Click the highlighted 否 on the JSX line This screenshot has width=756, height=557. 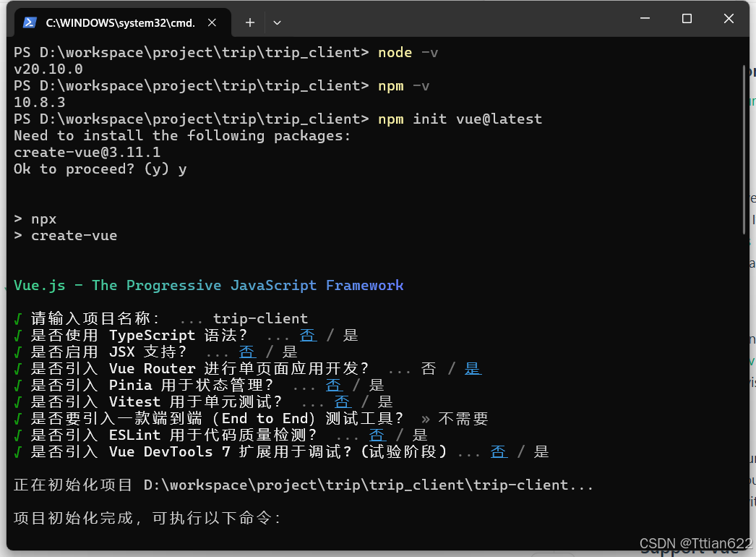click(x=248, y=352)
